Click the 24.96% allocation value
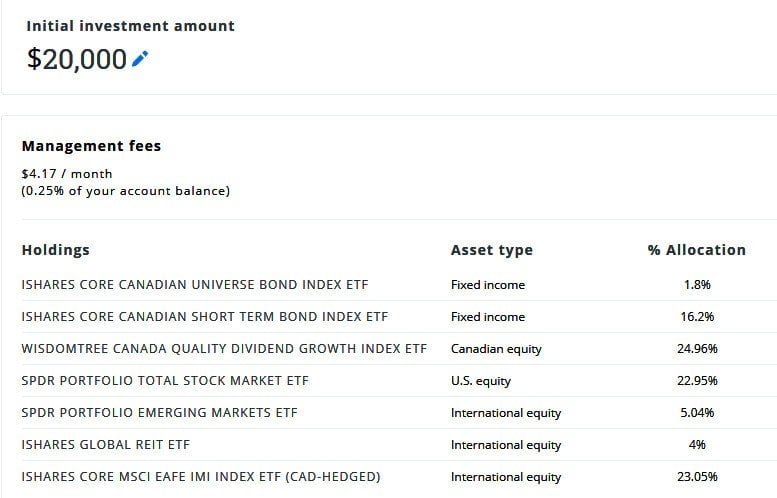Screen dimensions: 777x498 (x=697, y=349)
